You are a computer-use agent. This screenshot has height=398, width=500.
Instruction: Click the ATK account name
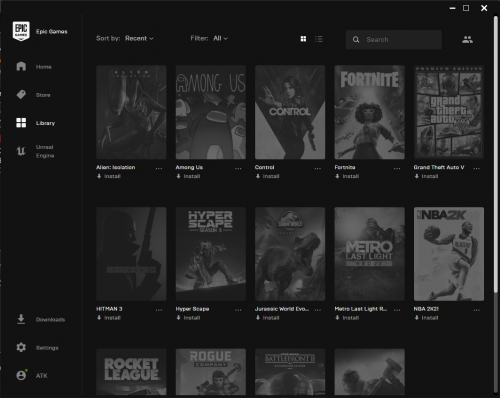[42, 376]
